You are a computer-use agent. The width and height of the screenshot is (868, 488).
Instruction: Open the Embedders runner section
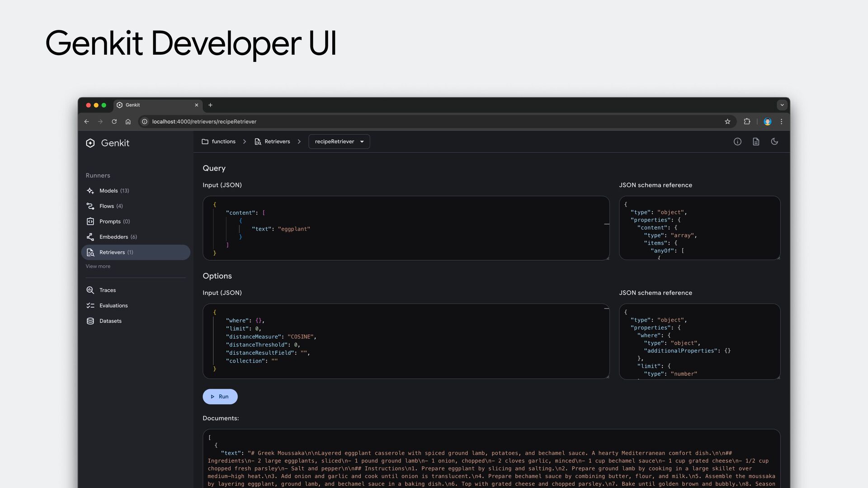[113, 237]
